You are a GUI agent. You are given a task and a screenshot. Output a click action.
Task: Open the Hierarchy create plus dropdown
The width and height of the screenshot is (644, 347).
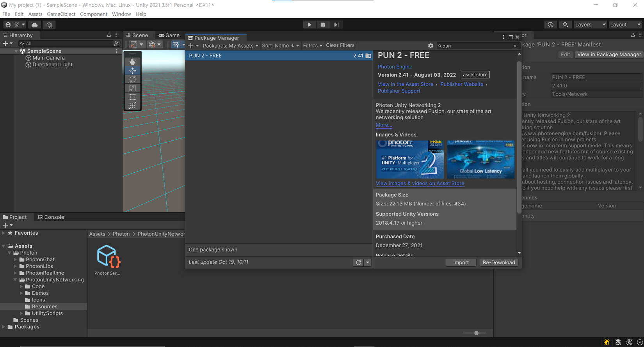coord(7,43)
